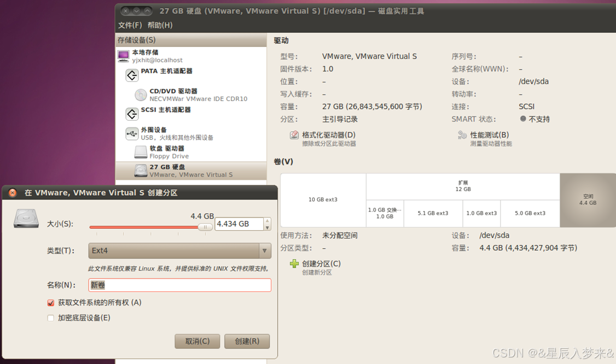Click the model value VMware, VMware Virtual S
The width and height of the screenshot is (616, 364).
[369, 56]
